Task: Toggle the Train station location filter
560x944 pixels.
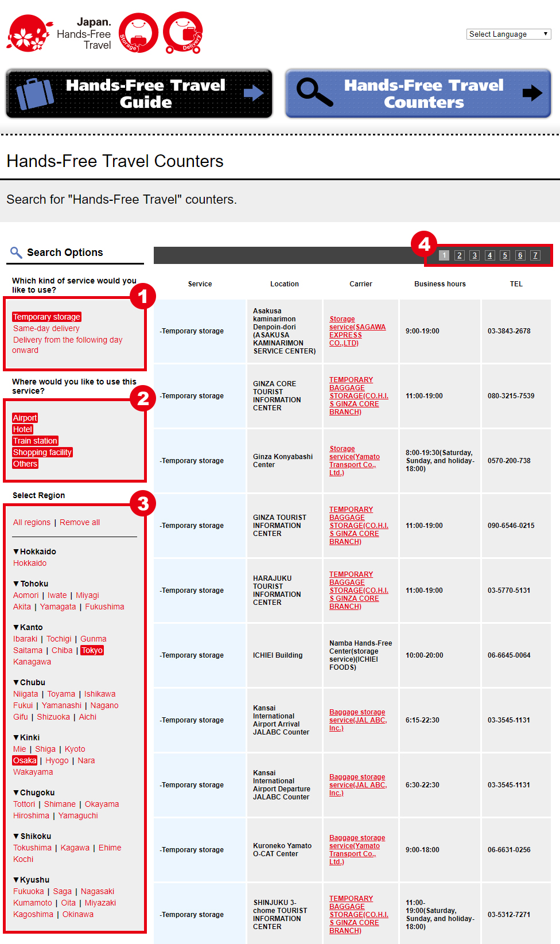Action: pyautogui.click(x=36, y=441)
